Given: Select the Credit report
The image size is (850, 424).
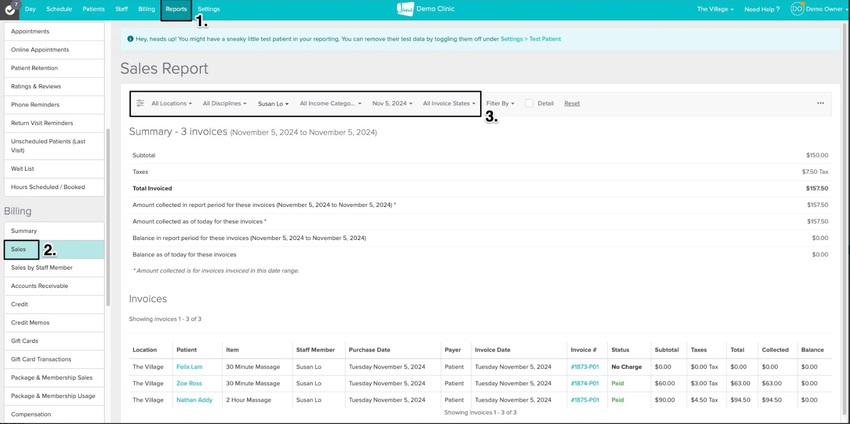Looking at the screenshot, I should pyautogui.click(x=54, y=304).
